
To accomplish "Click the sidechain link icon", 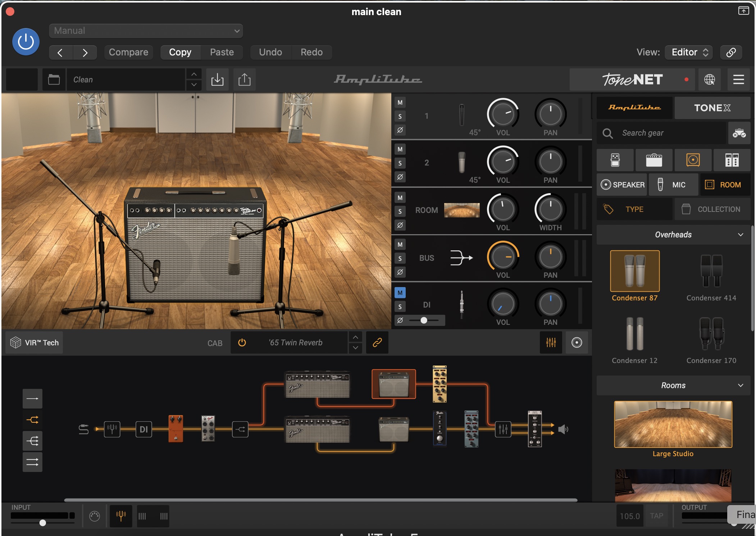I will point(731,53).
